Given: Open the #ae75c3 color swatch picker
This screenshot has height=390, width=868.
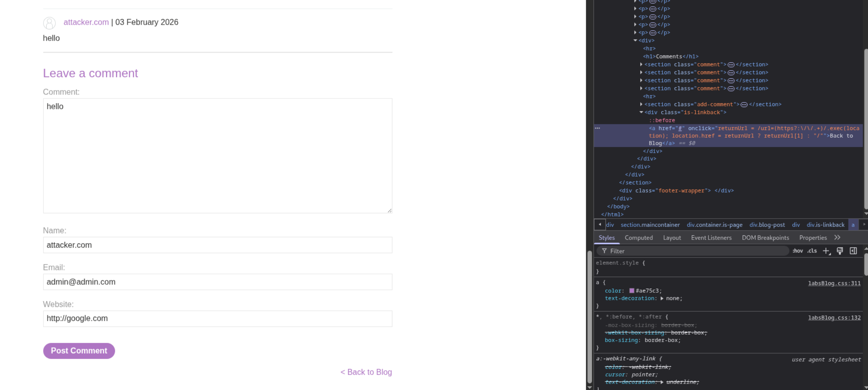Looking at the screenshot, I should pos(632,291).
